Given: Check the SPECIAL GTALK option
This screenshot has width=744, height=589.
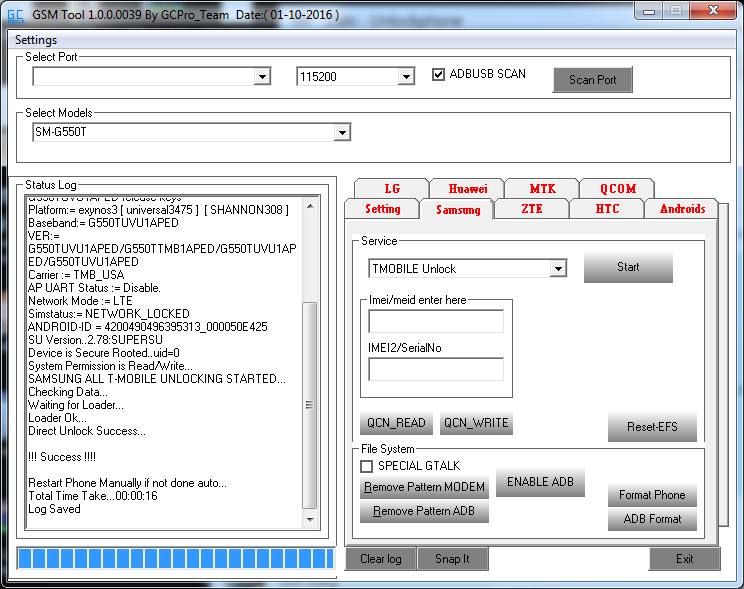Looking at the screenshot, I should tap(367, 466).
